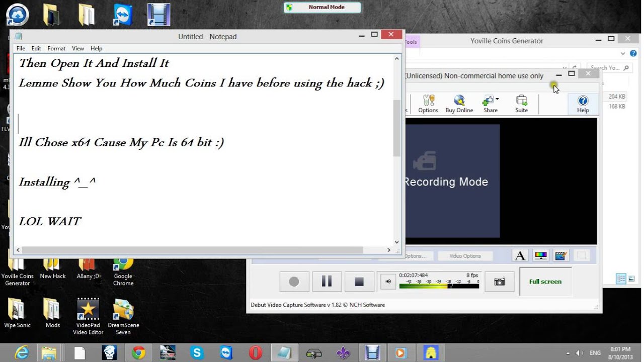644x362 pixels.
Task: Click the speaker icon beside the audio meter
Action: pos(388,282)
